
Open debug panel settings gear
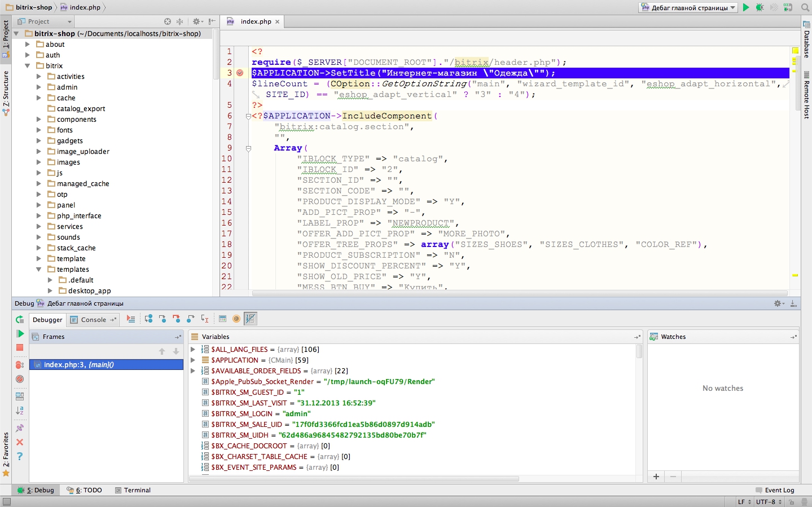(x=779, y=303)
